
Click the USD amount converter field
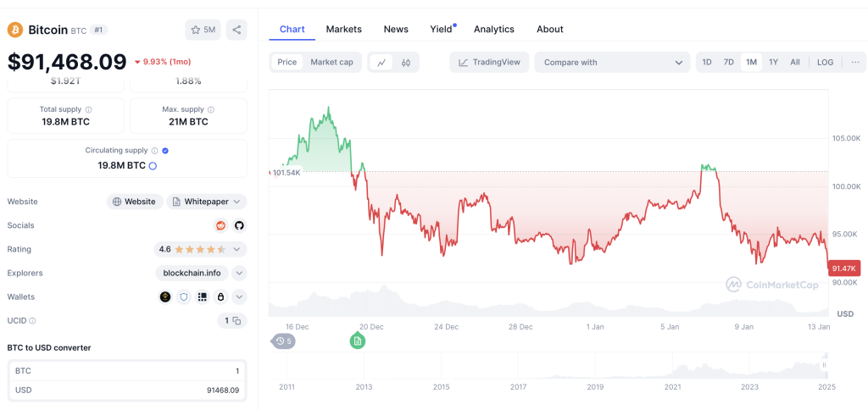click(127, 390)
